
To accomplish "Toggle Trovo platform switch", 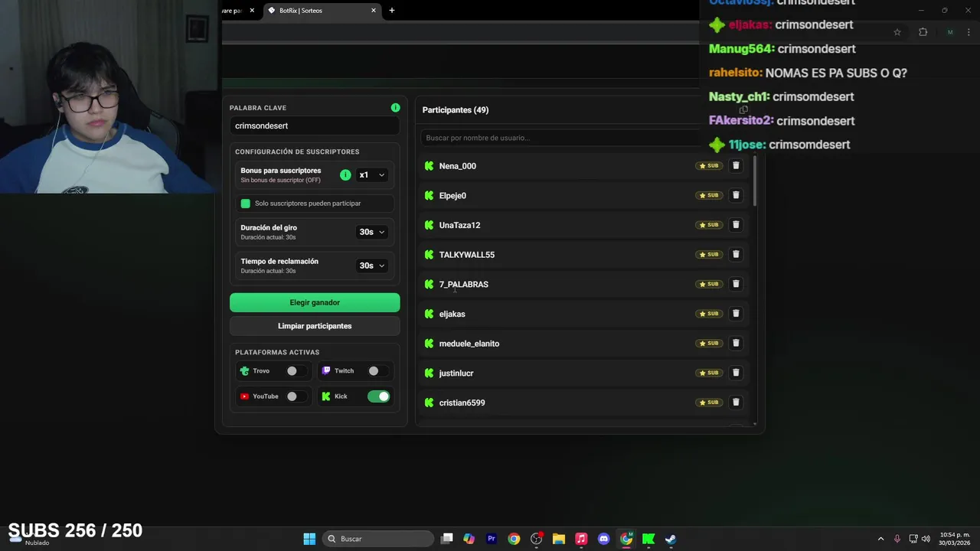I will pyautogui.click(x=296, y=371).
